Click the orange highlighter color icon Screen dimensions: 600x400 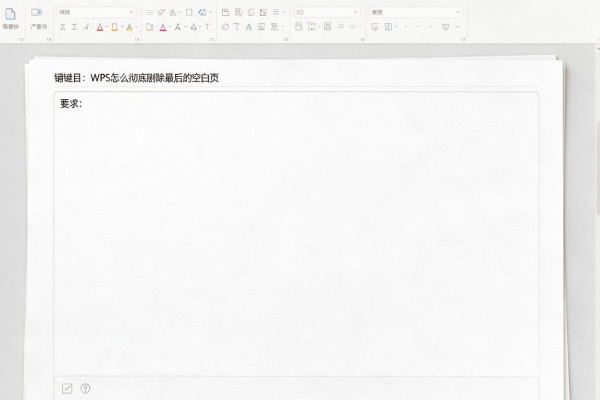pos(114,27)
